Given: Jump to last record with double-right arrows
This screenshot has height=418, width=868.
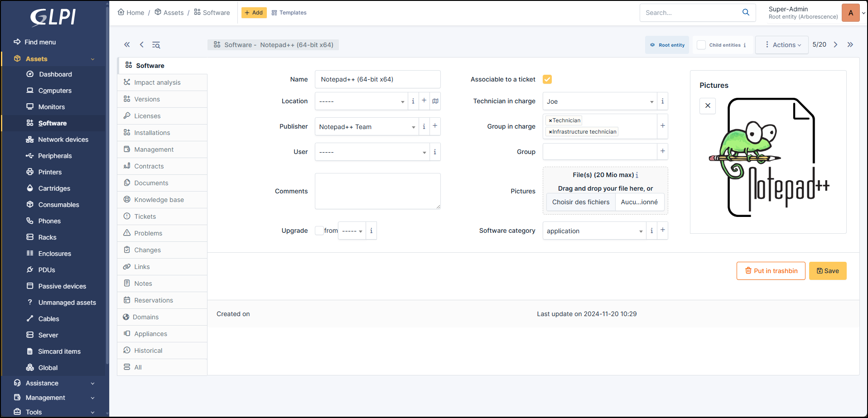Looking at the screenshot, I should 850,44.
